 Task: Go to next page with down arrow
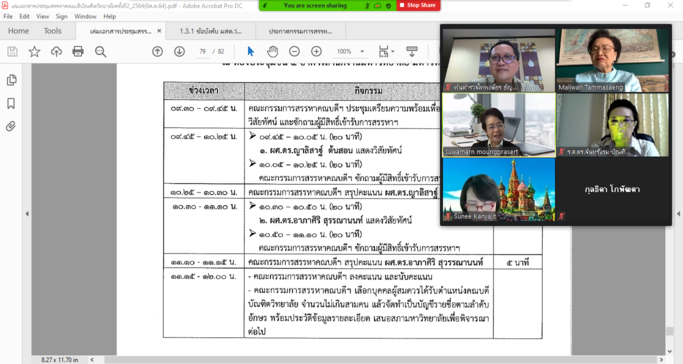(x=179, y=51)
